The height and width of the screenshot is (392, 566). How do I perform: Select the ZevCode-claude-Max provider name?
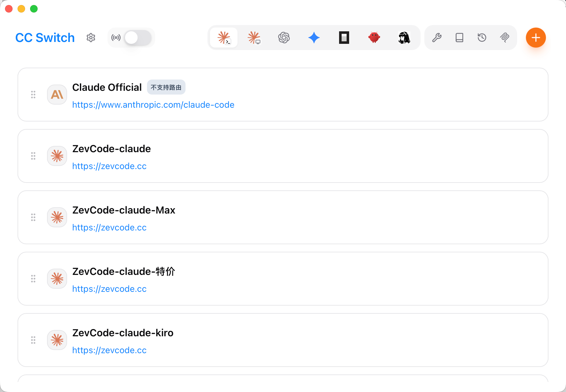coord(124,210)
